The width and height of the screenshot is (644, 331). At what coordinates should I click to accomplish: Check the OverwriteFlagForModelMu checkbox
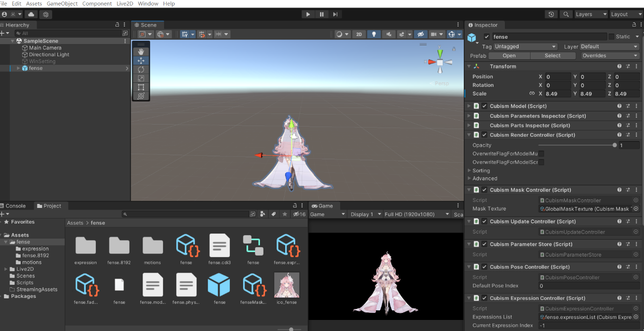pos(541,154)
